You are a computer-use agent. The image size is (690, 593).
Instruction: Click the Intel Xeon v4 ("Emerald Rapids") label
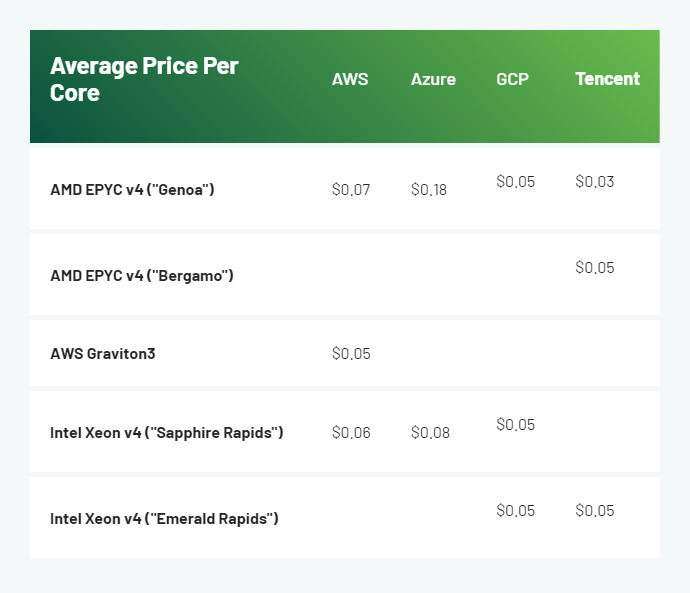[164, 519]
